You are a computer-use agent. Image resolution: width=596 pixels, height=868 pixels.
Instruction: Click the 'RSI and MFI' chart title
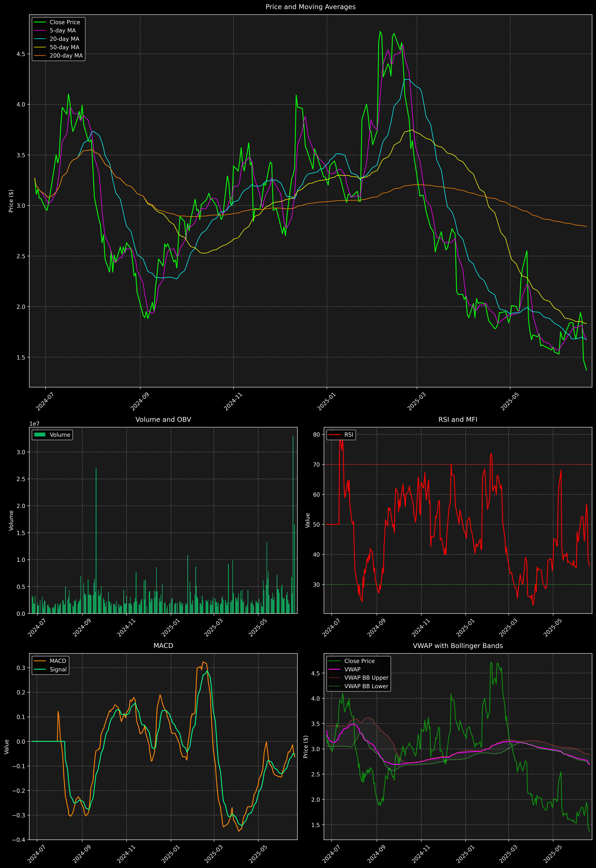coord(458,419)
